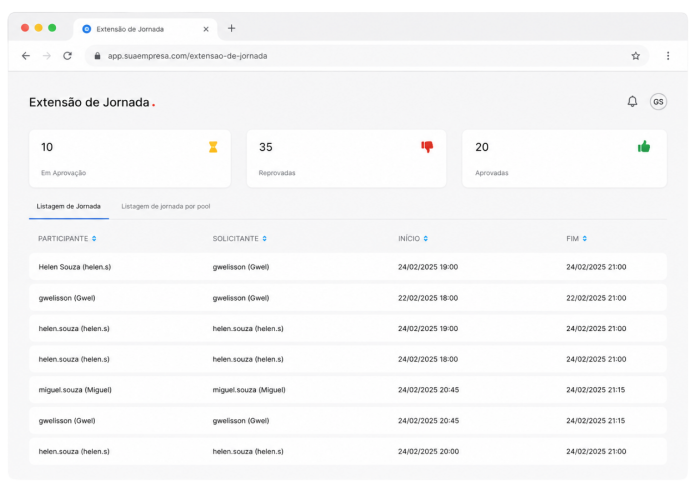This screenshot has height=500, width=700.
Task: Click the Aprovadas label
Action: 492,173
